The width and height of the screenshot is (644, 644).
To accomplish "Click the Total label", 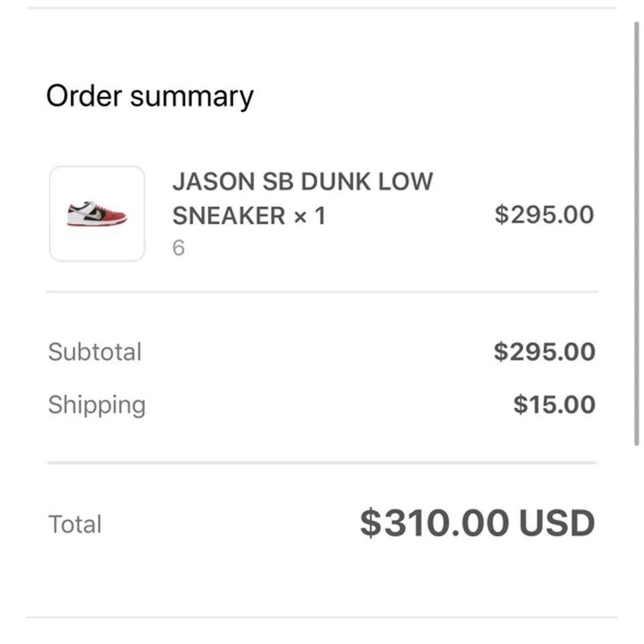I will coord(74,524).
